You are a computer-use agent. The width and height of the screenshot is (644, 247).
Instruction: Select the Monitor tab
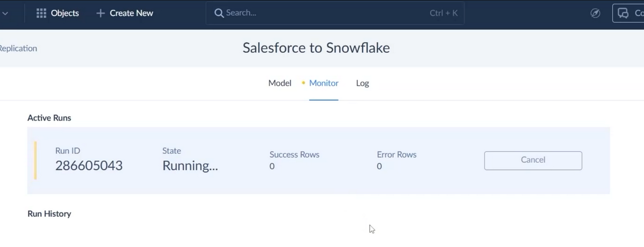323,83
